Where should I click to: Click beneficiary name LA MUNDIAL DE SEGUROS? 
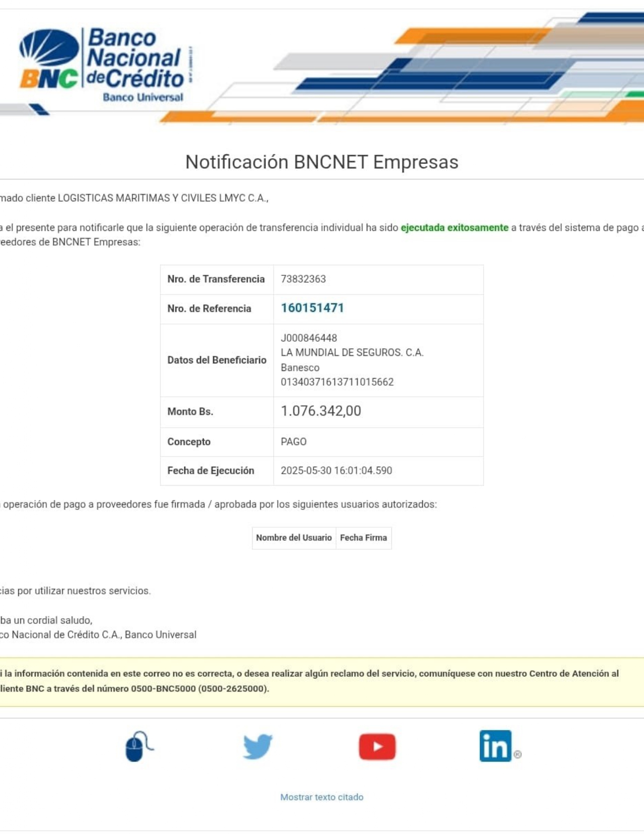point(352,353)
